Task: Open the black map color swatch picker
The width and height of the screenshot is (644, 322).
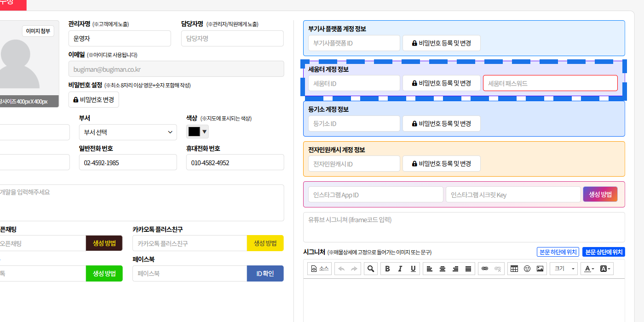Action: point(197,132)
